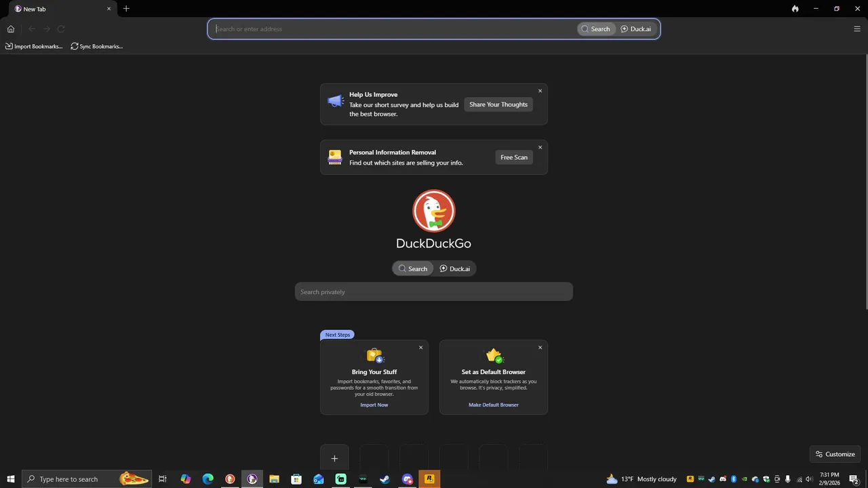Close the Set as Default Browser card
Image resolution: width=868 pixels, height=488 pixels.
[540, 348]
